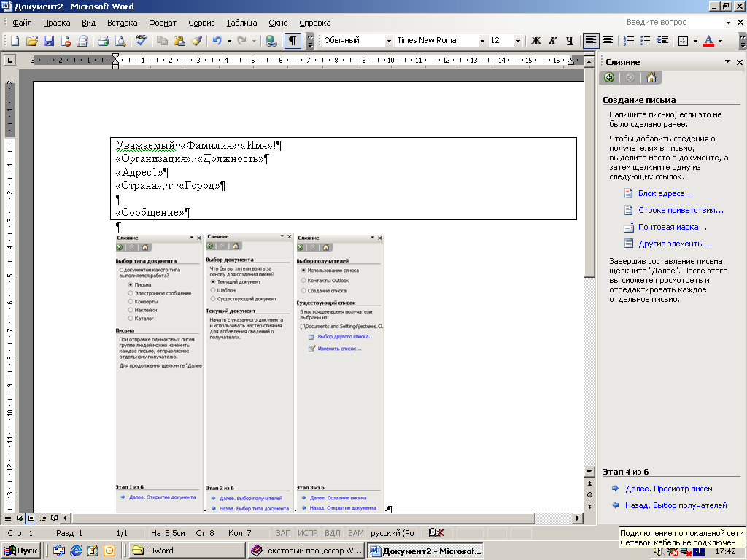
Task: Save the document with the floppy icon
Action: pos(49,41)
